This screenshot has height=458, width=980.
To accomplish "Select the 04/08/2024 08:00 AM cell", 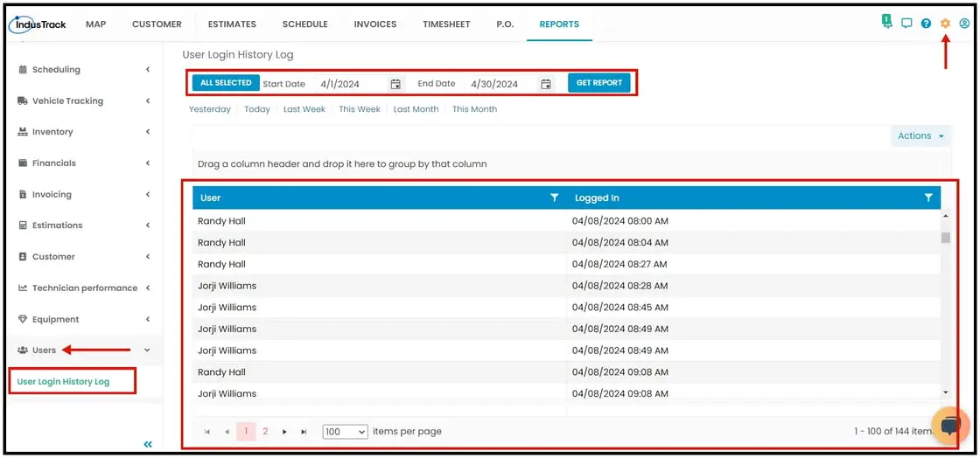I will point(753,221).
